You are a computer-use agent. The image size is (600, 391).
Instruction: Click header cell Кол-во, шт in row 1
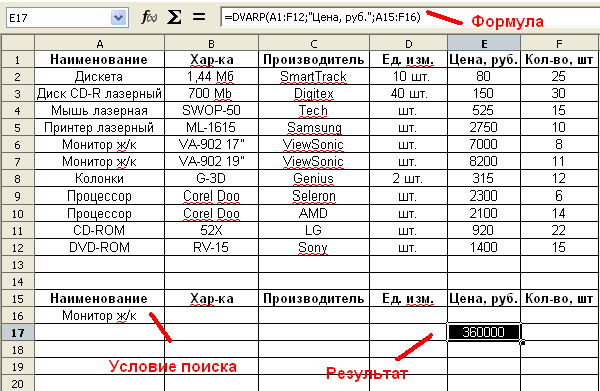[x=559, y=60]
